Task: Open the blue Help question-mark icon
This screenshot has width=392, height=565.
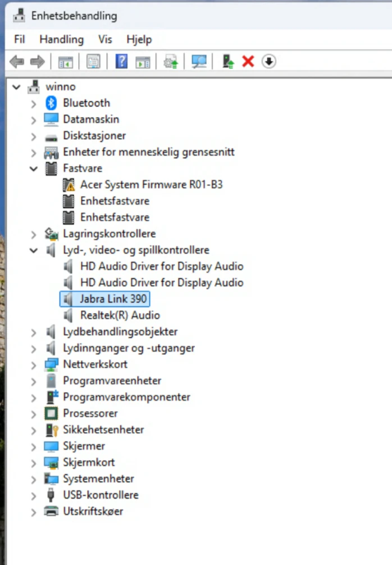Action: point(121,61)
